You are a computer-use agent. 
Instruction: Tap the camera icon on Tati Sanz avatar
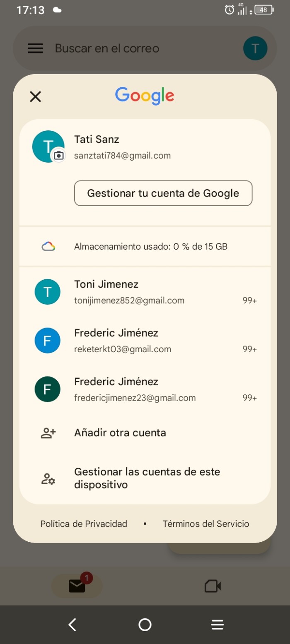click(59, 156)
